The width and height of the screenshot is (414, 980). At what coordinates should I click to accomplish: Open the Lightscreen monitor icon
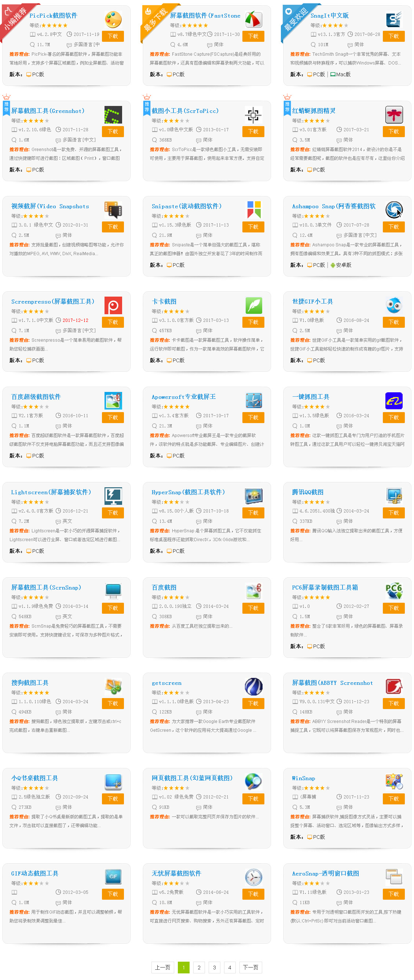113,496
